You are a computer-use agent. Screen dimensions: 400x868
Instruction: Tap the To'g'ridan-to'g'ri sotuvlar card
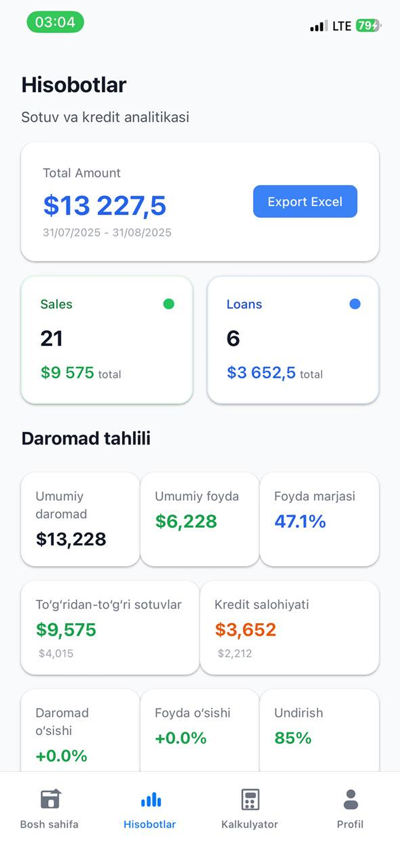tap(110, 628)
